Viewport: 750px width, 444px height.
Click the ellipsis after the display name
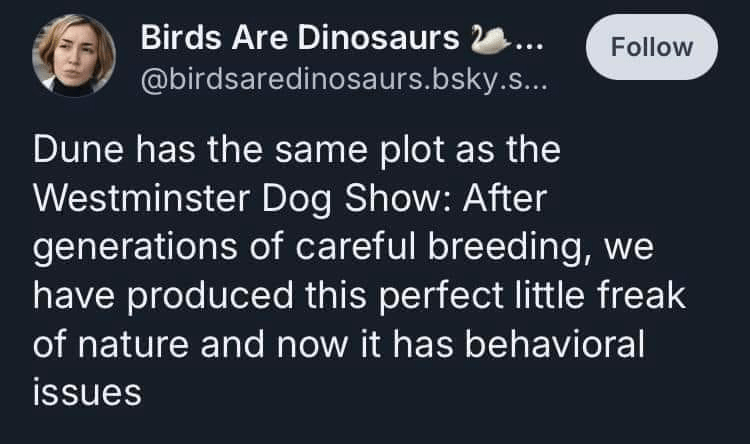[529, 42]
